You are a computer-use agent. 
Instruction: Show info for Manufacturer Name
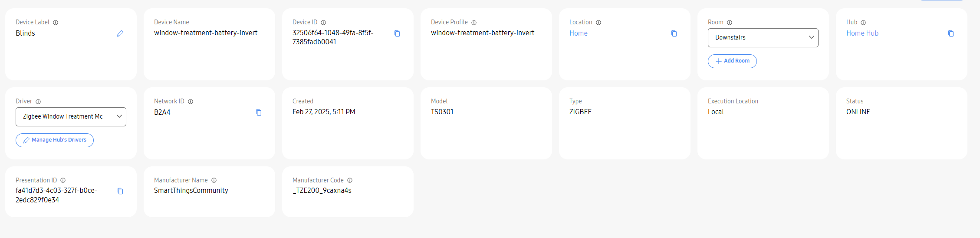pyautogui.click(x=214, y=180)
